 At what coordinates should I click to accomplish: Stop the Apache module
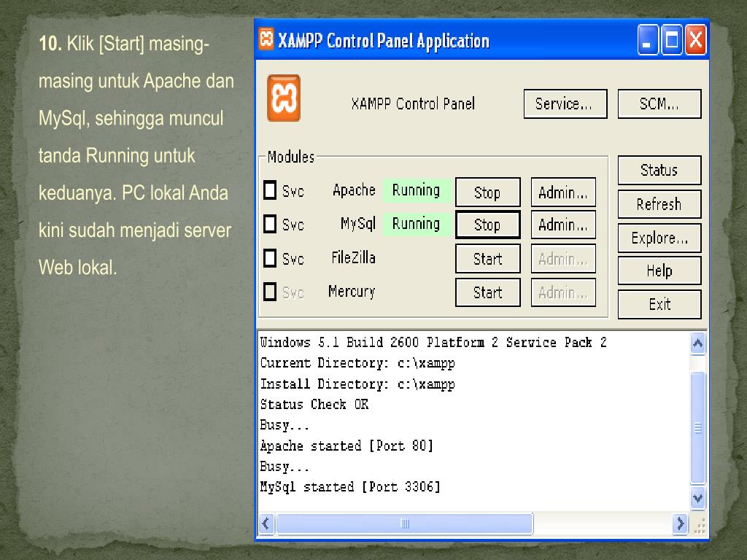click(x=488, y=192)
